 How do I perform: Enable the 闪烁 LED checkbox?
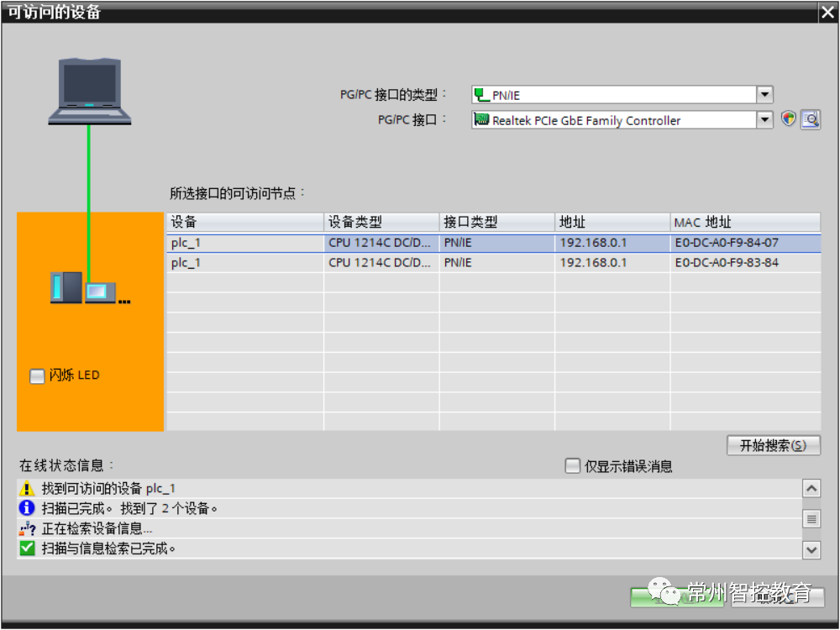pos(36,375)
